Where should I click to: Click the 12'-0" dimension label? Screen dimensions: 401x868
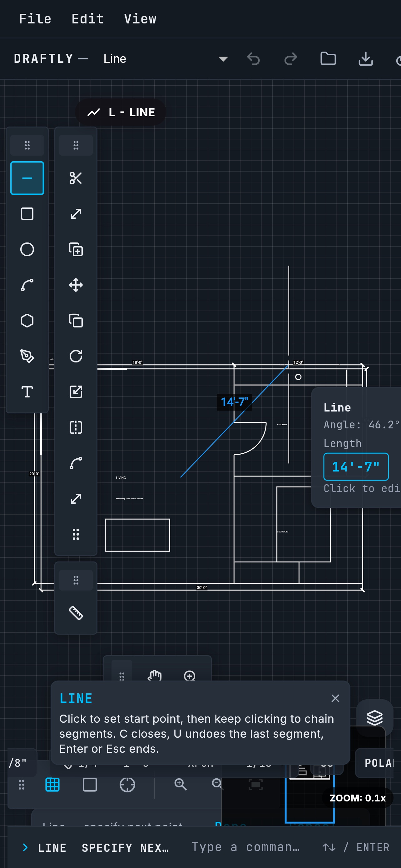298,362
